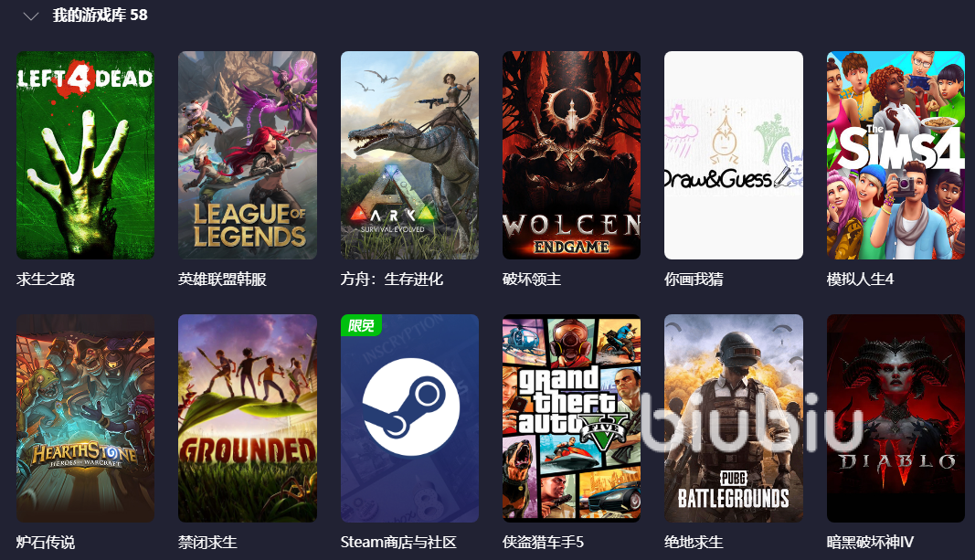Choose the Wolcen Endgame game cover
This screenshot has width=975, height=560.
[571, 154]
